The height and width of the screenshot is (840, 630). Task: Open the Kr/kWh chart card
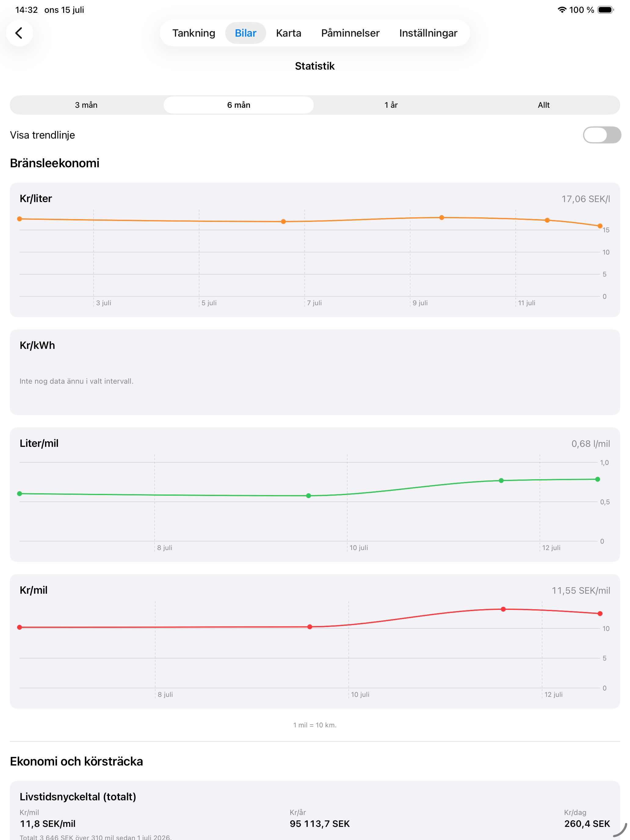[x=315, y=372]
